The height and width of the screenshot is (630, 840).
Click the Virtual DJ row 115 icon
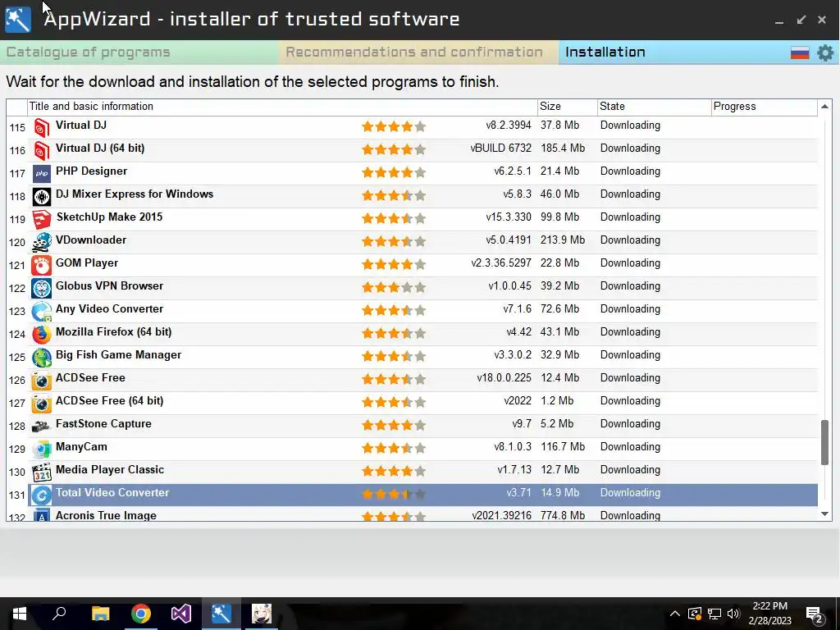coord(41,127)
